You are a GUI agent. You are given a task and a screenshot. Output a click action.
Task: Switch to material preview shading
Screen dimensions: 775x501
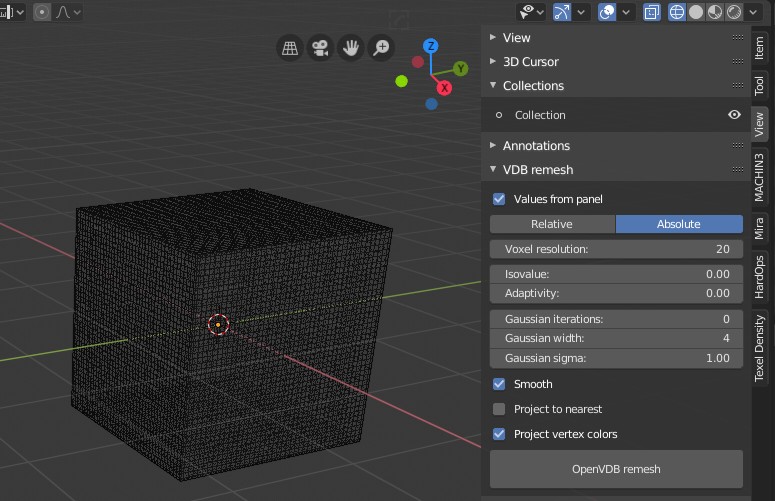pyautogui.click(x=715, y=12)
